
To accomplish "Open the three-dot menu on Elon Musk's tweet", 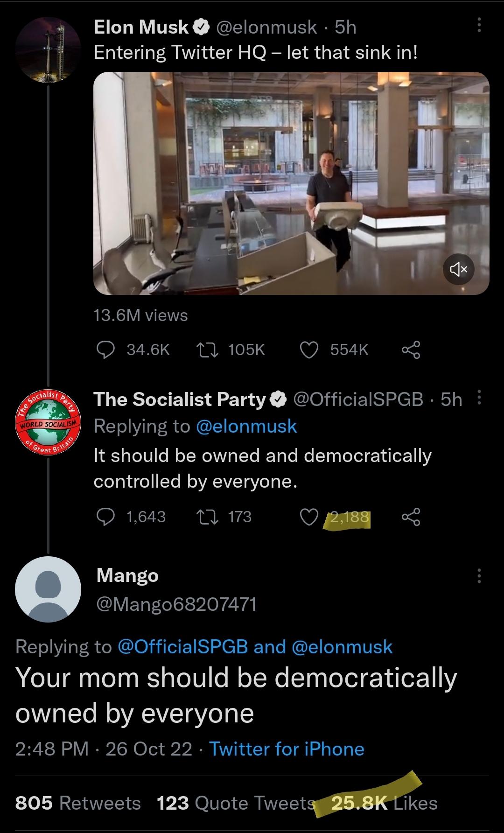I will (x=479, y=25).
